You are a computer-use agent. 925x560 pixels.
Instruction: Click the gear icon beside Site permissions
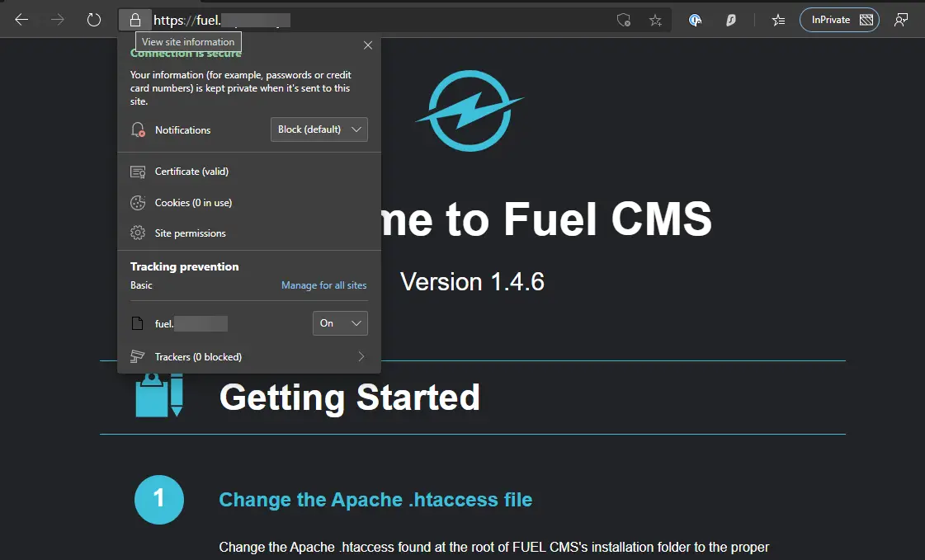(138, 233)
